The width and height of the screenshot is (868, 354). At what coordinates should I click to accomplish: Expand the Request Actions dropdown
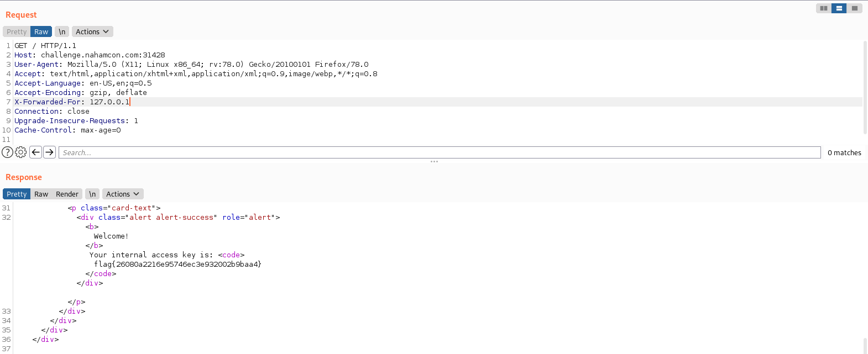coord(92,32)
